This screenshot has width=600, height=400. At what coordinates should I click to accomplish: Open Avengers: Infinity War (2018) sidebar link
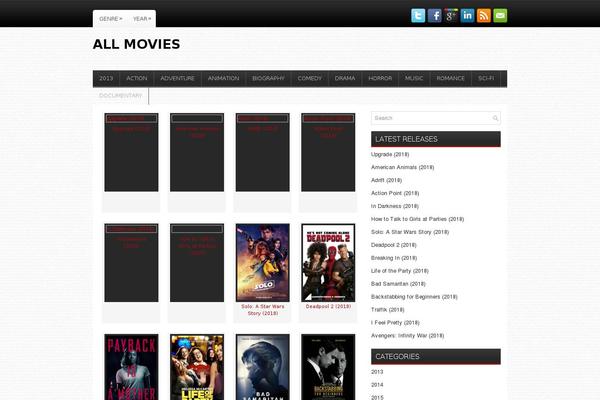tap(408, 336)
